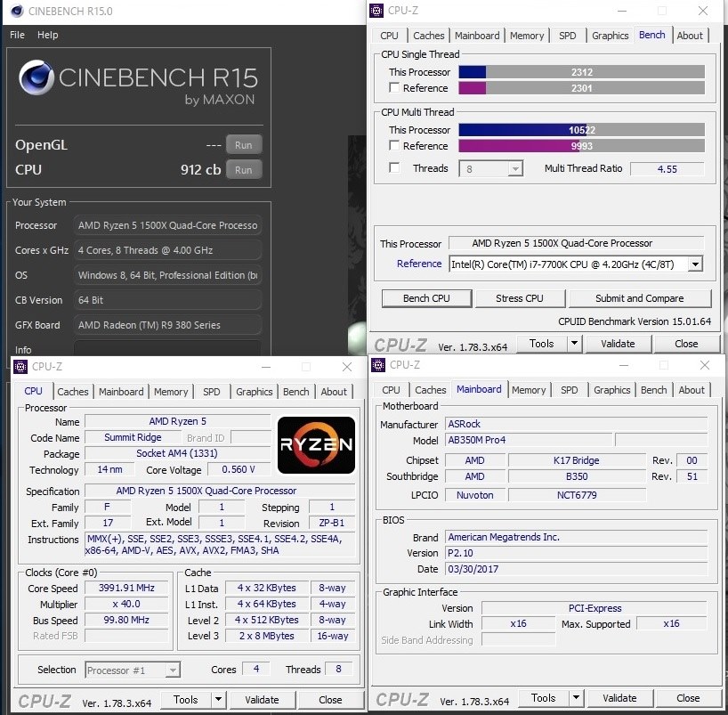Switch to Bench tab in CPU window
This screenshot has height=715, width=728.
[295, 392]
